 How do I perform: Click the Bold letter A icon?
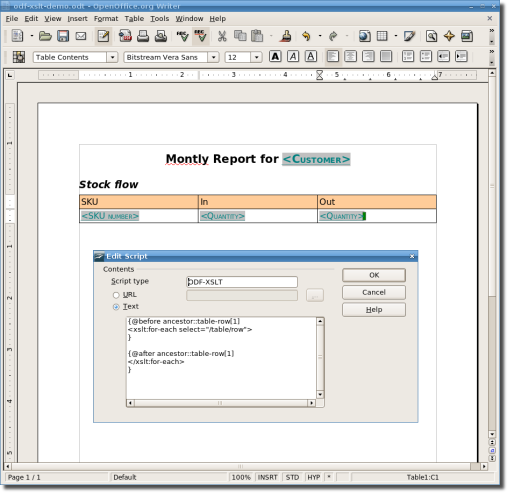coord(275,56)
